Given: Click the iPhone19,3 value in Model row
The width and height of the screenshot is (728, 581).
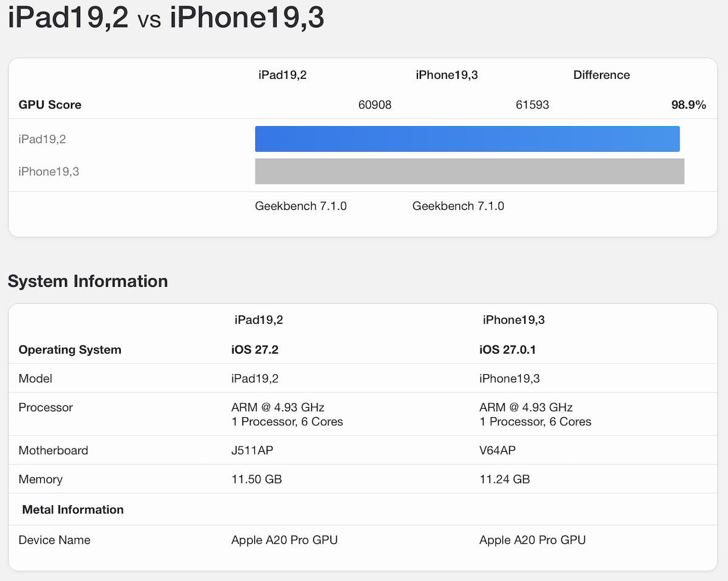Looking at the screenshot, I should click(x=510, y=378).
